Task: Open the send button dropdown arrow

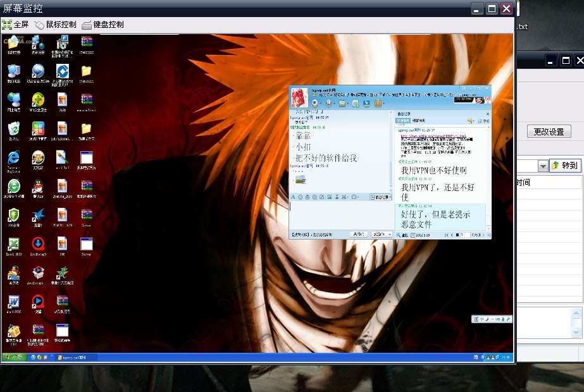Action: [x=390, y=234]
